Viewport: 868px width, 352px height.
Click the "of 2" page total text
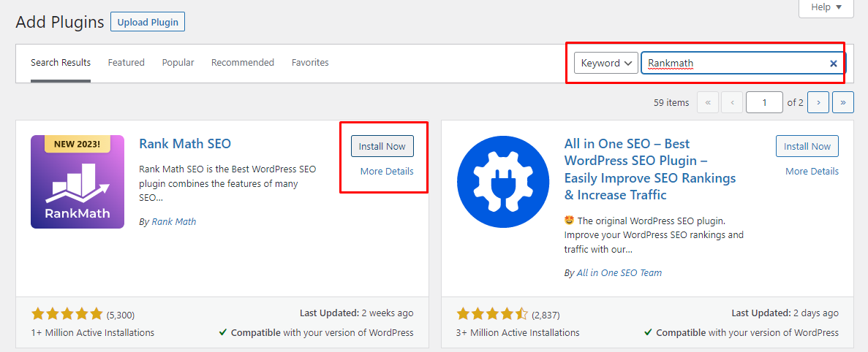tap(795, 103)
